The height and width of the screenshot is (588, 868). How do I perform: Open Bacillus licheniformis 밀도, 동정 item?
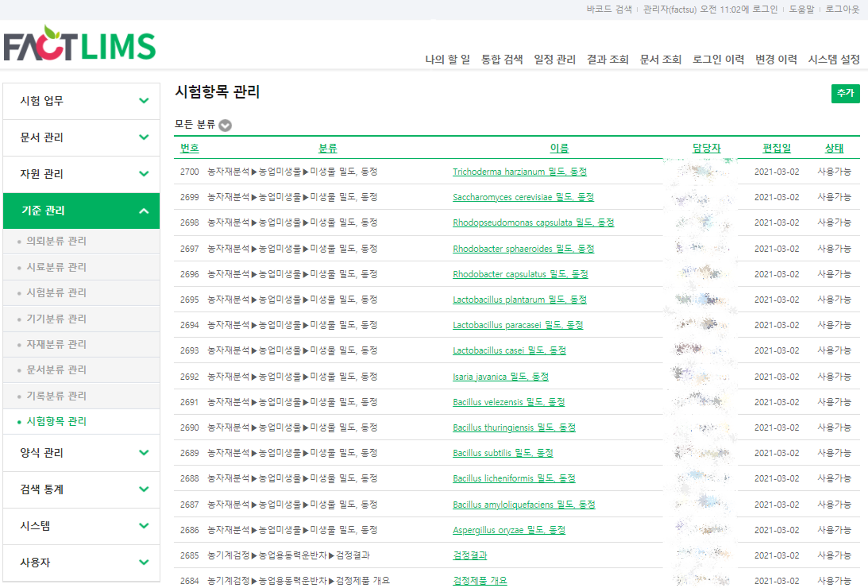(514, 478)
